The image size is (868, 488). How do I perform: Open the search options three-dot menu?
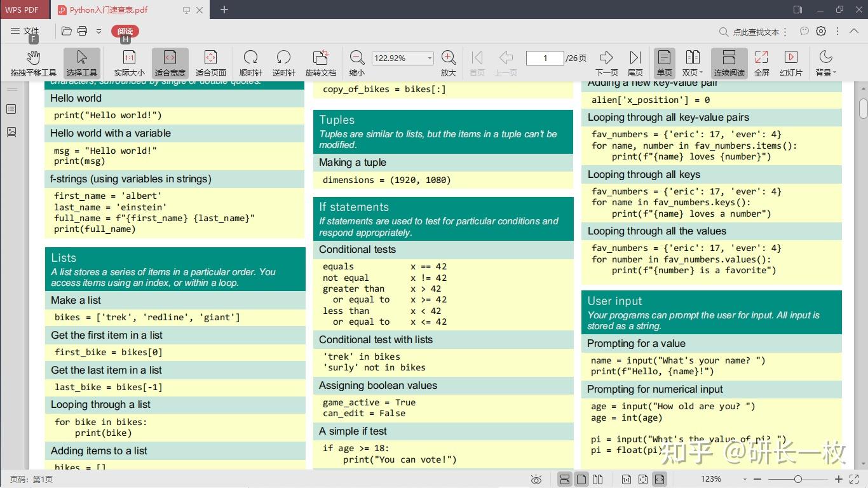pos(785,32)
